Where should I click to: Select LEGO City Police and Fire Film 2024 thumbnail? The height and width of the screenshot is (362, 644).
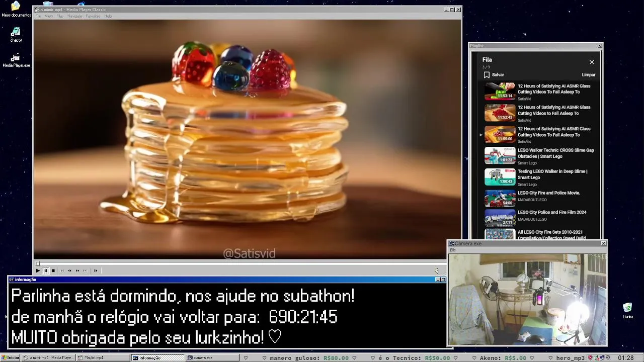tap(500, 218)
